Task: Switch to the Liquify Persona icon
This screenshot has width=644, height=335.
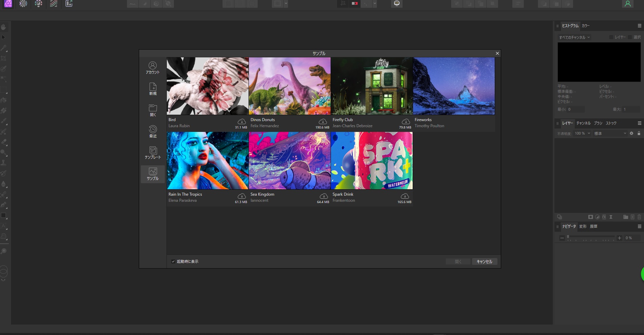Action: point(23,4)
